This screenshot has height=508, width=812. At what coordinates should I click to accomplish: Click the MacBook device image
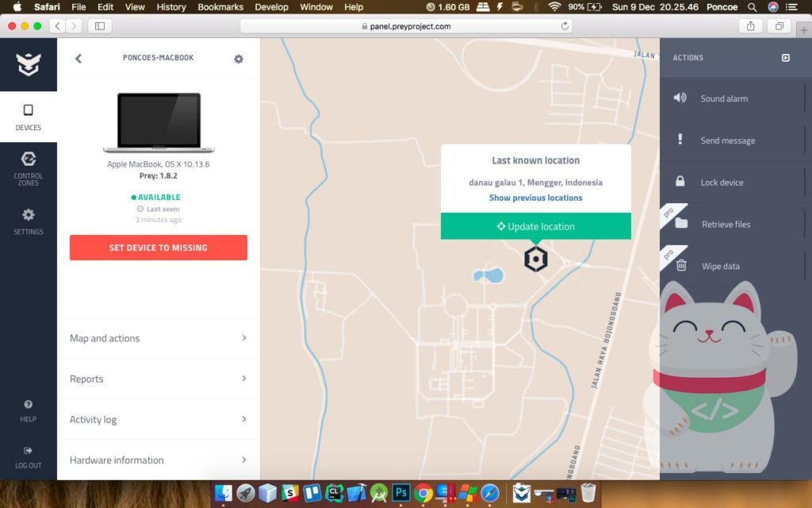click(x=159, y=122)
